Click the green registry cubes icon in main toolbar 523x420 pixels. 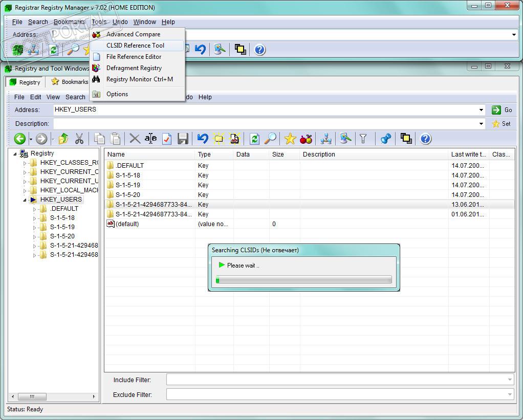[x=18, y=50]
